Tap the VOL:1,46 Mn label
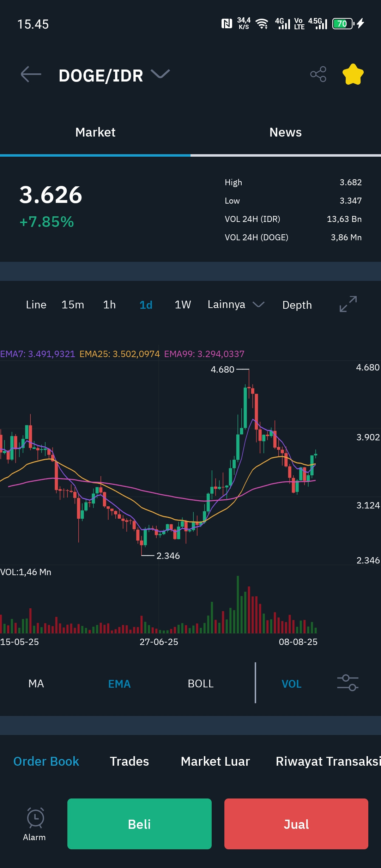This screenshot has height=868, width=381. click(x=26, y=572)
